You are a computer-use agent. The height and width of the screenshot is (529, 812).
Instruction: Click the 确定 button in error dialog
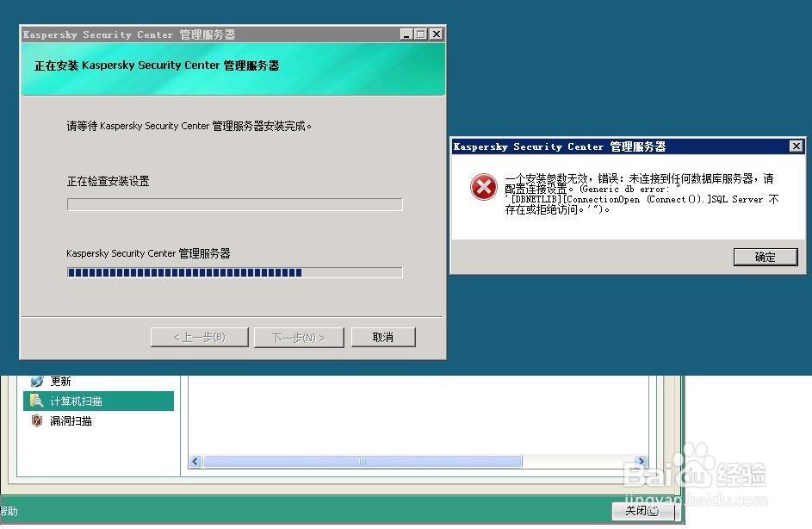(766, 257)
